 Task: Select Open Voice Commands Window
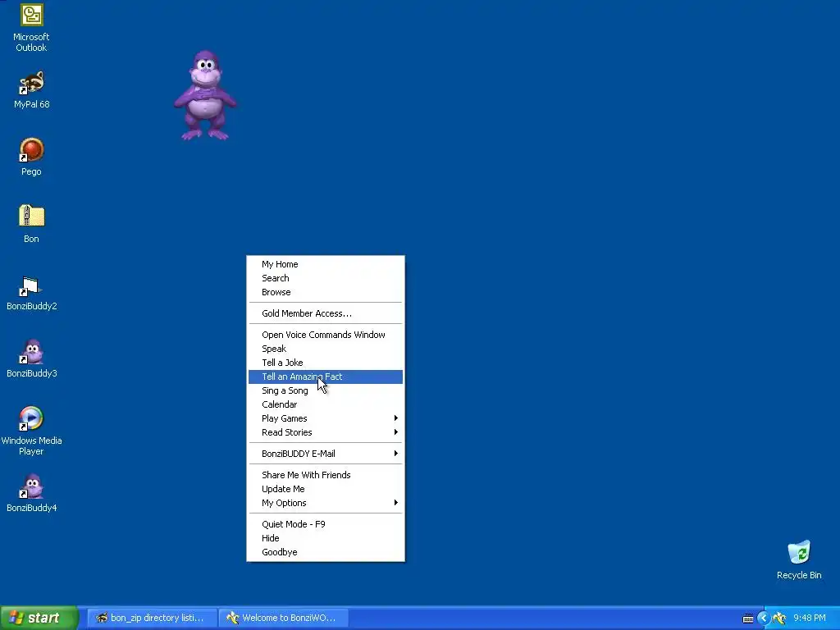pyautogui.click(x=325, y=335)
